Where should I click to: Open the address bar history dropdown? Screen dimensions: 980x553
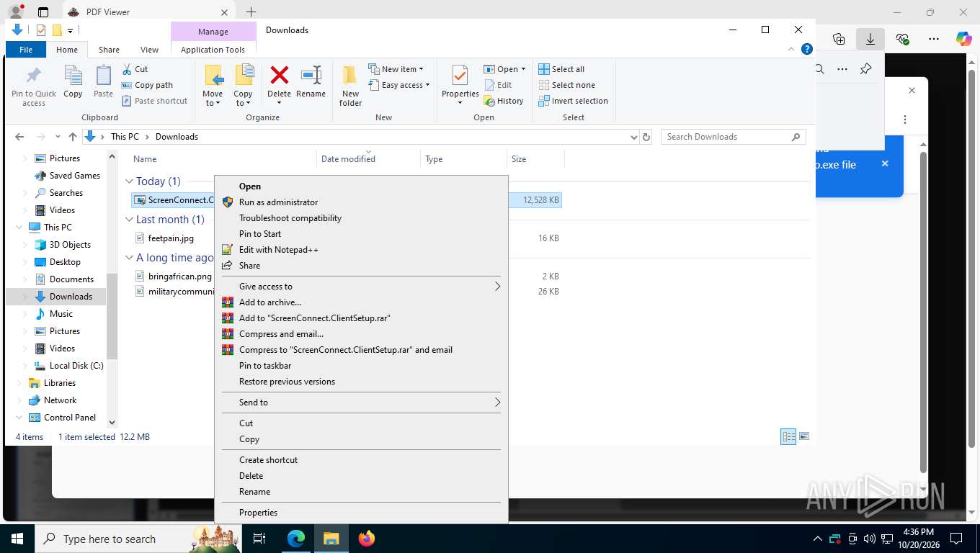coord(633,137)
